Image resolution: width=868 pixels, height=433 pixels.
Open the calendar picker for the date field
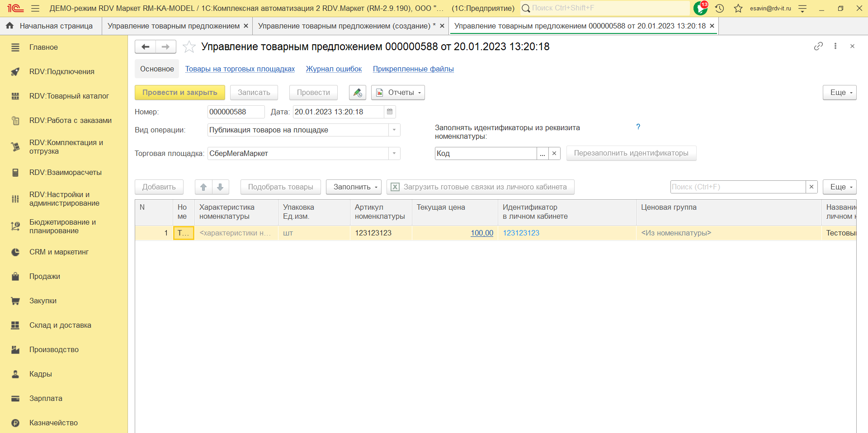pos(390,112)
